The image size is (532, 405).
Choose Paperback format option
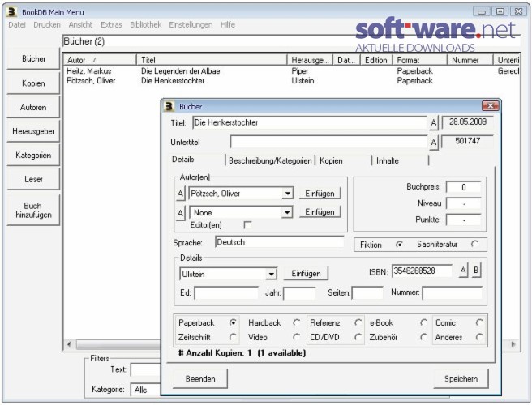click(x=233, y=322)
